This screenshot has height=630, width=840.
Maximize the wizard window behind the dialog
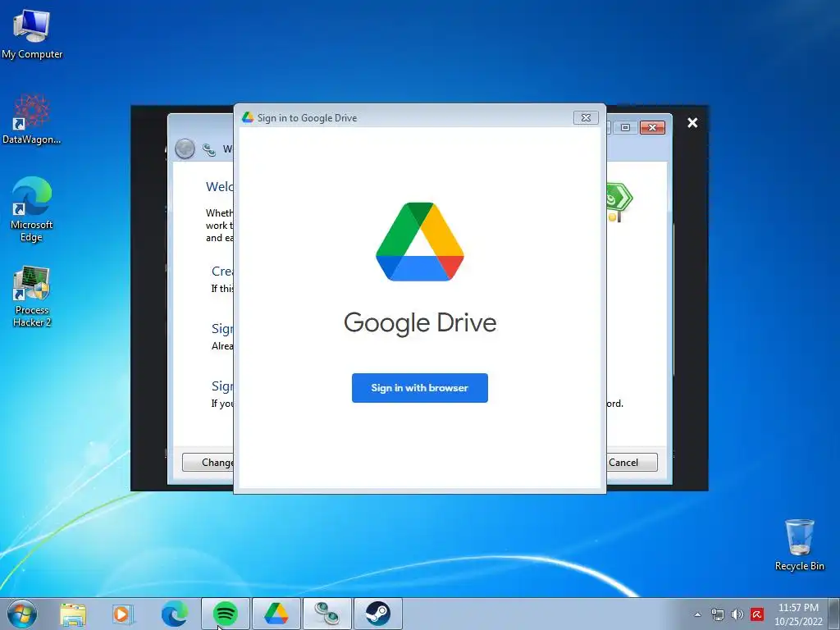coord(625,127)
